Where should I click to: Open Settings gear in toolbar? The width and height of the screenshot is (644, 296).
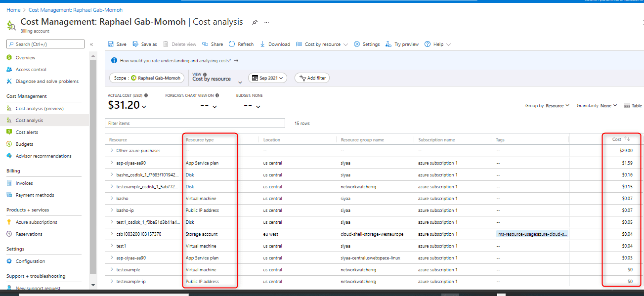pyautogui.click(x=357, y=44)
